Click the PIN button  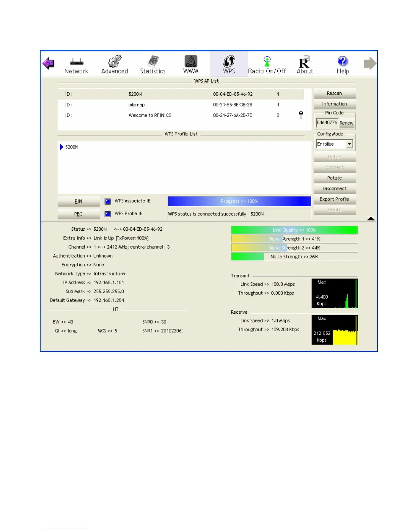point(79,201)
